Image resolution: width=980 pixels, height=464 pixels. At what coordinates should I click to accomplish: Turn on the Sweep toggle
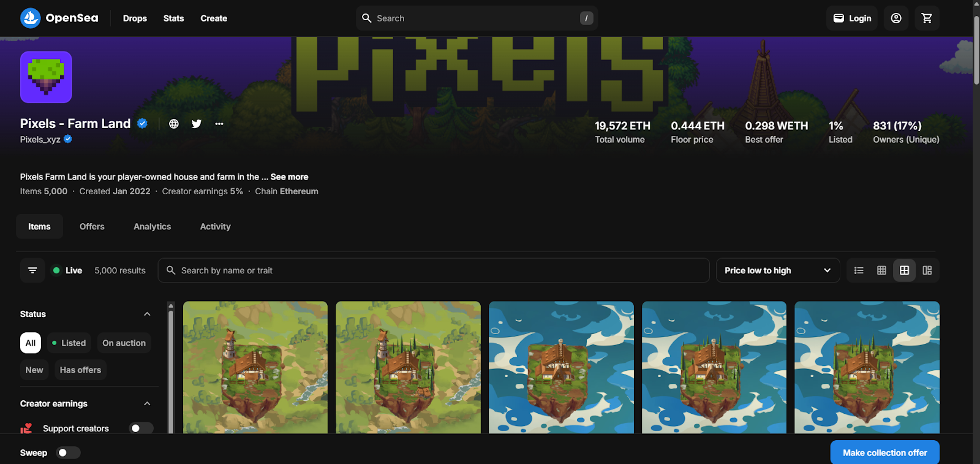coord(69,453)
